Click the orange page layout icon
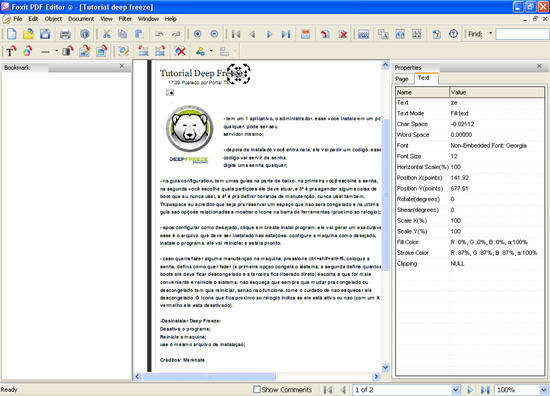 (x=306, y=34)
